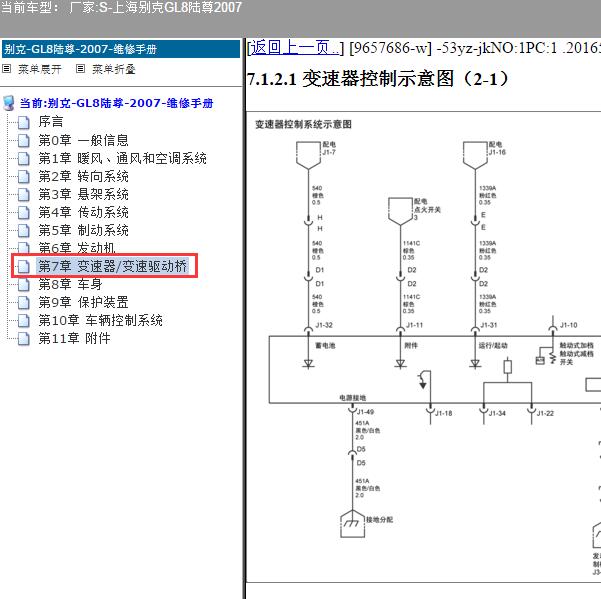Collapse all menus via 菜单折叠
The width and height of the screenshot is (601, 599).
(x=113, y=69)
